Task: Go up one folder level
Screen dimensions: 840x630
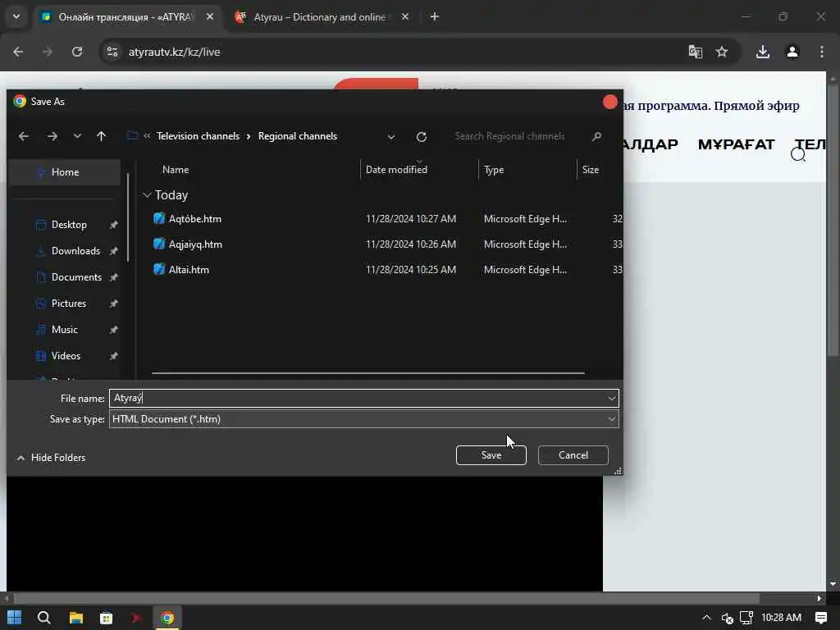Action: [101, 136]
